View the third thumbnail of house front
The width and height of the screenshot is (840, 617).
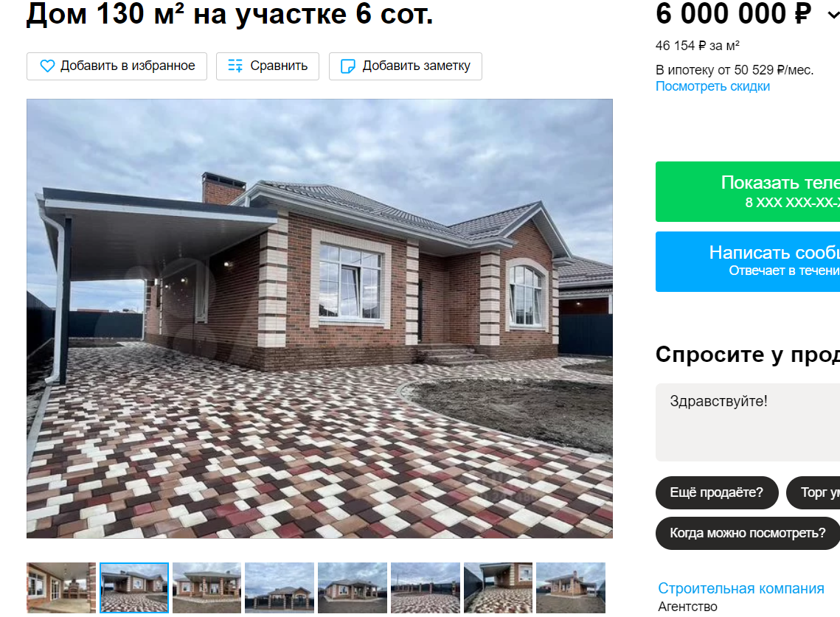tap(206, 588)
